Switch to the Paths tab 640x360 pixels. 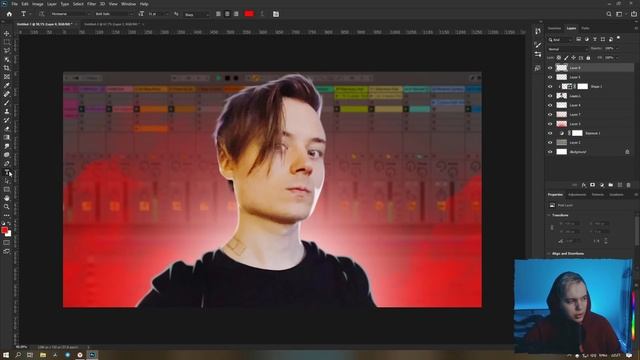click(x=585, y=28)
